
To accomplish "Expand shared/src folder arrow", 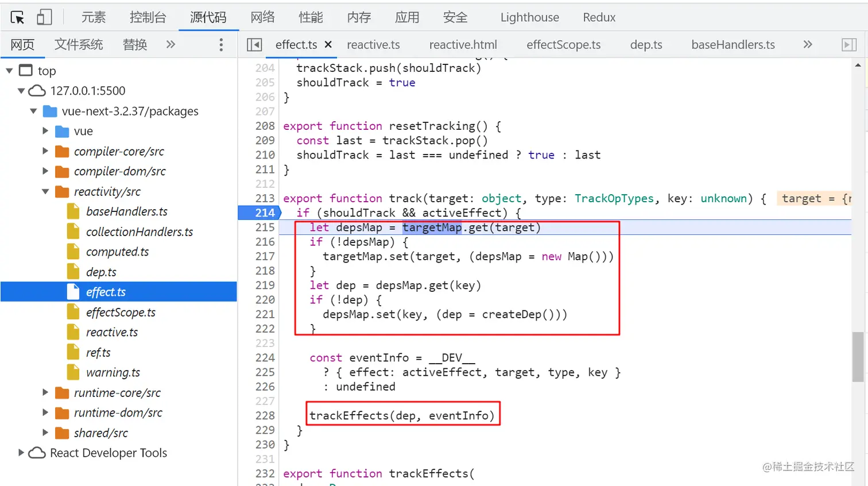I will [x=45, y=433].
